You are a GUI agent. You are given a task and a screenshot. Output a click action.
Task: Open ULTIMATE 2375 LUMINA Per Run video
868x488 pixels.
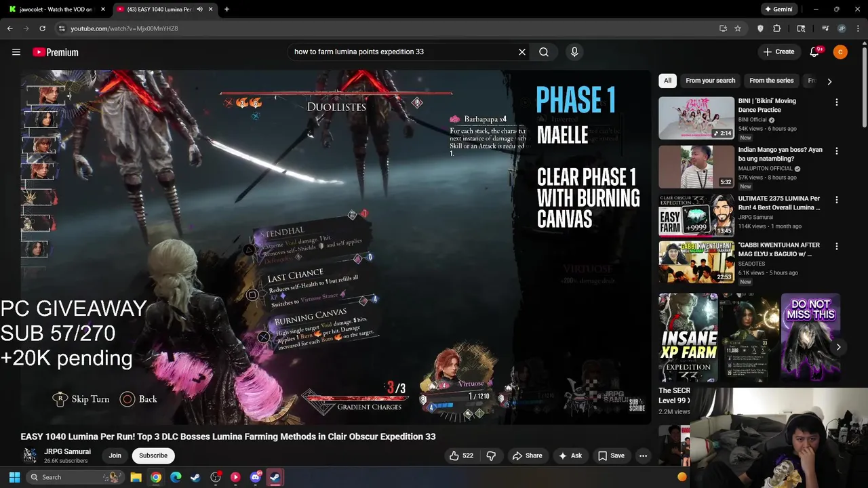coord(696,216)
